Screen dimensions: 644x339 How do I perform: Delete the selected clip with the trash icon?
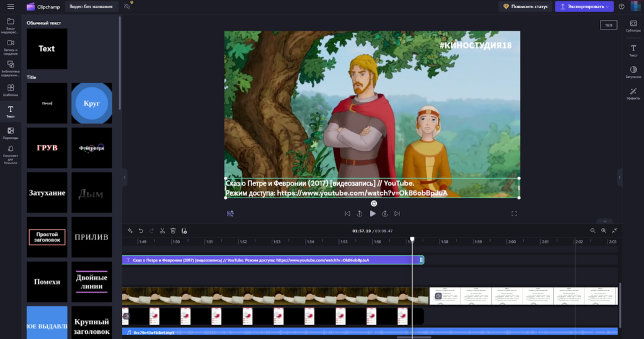173,231
